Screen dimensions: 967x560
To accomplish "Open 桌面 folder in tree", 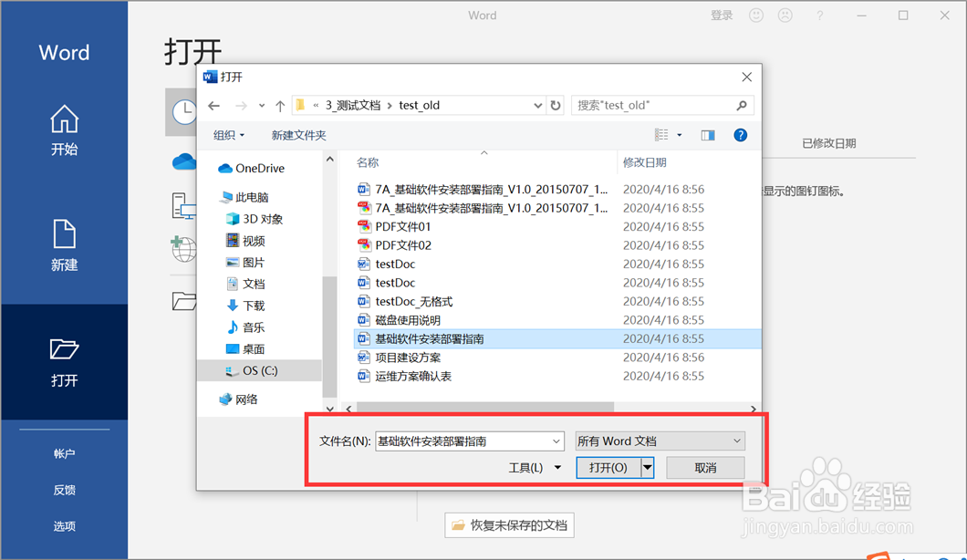I will pos(245,348).
